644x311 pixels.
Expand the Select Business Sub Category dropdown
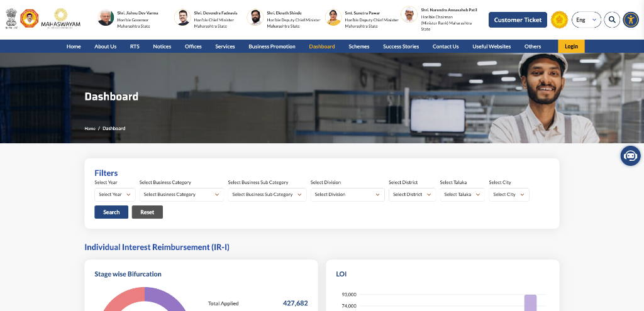point(267,195)
